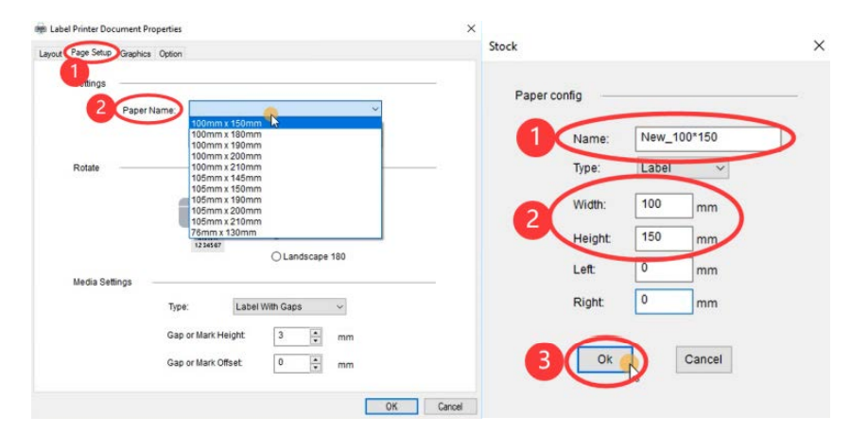Image resolution: width=868 pixels, height=434 pixels.
Task: Open the Option tab
Action: 170,54
